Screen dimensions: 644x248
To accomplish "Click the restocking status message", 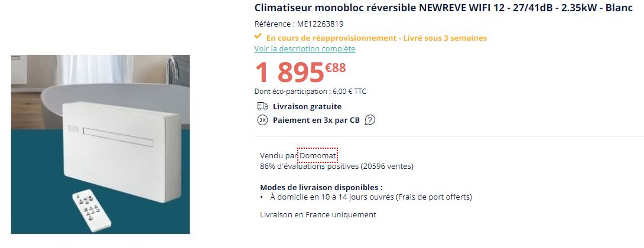I will click(x=376, y=38).
